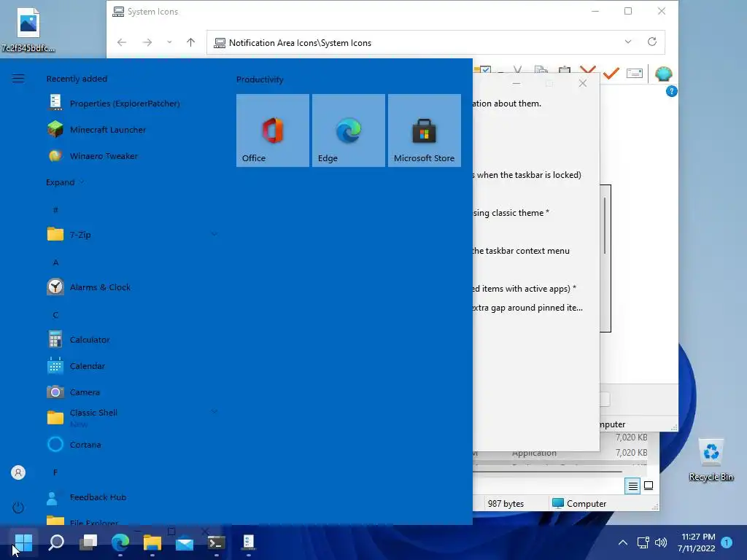
Task: Switch to ExplorerPatcher Properties taskbar icon
Action: point(248,542)
